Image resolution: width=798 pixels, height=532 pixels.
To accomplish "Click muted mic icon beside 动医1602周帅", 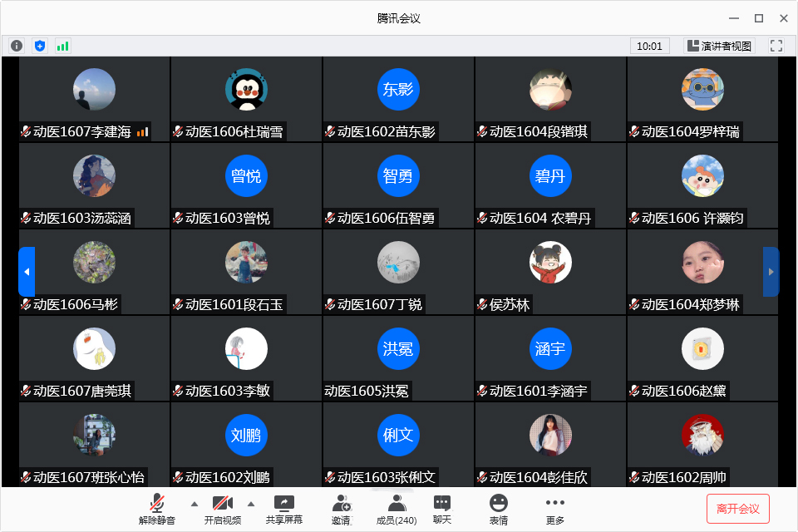I will 634,477.
